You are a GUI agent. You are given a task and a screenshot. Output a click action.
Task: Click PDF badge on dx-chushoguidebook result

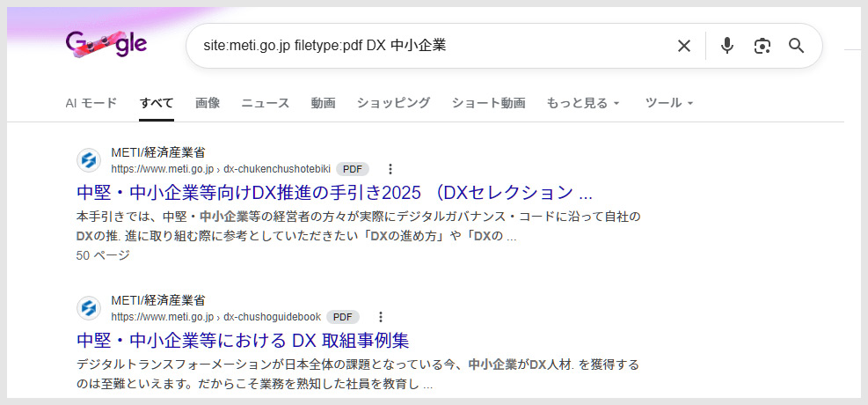(x=343, y=317)
